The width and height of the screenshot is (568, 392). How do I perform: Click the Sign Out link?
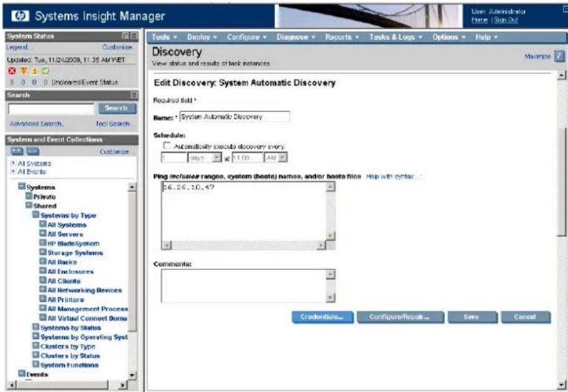[x=506, y=20]
